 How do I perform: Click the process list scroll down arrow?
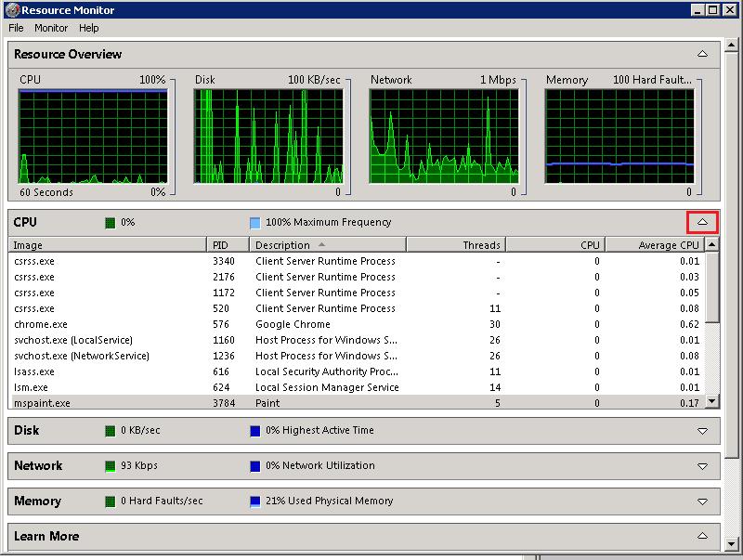click(711, 402)
